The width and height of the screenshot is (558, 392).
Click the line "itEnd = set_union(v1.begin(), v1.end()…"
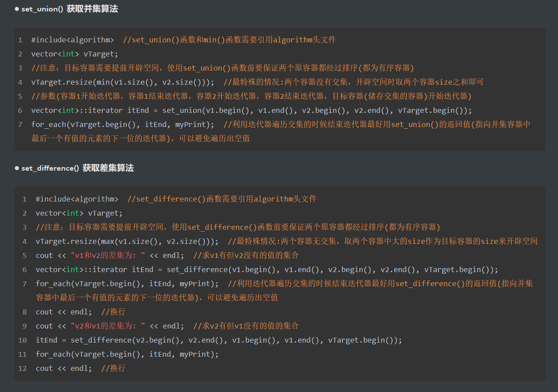click(251, 110)
